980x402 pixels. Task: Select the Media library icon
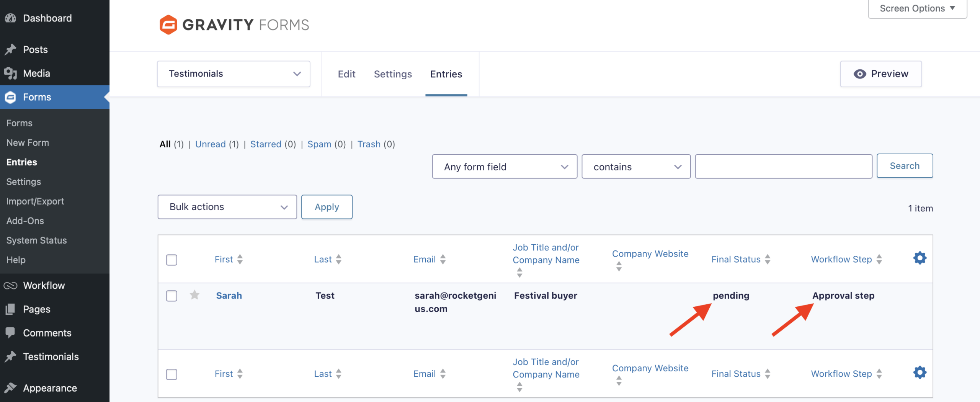click(x=10, y=73)
